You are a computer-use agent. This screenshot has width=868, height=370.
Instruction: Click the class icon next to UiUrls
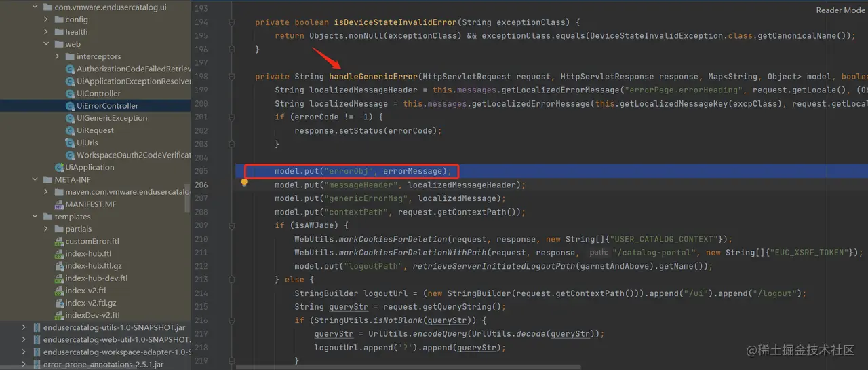tap(71, 143)
